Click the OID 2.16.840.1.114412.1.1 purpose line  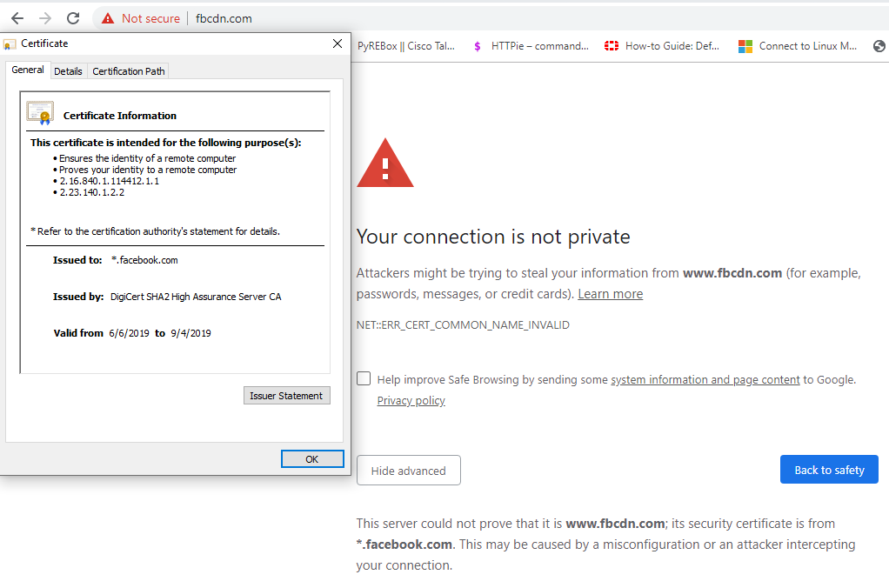[x=109, y=182]
